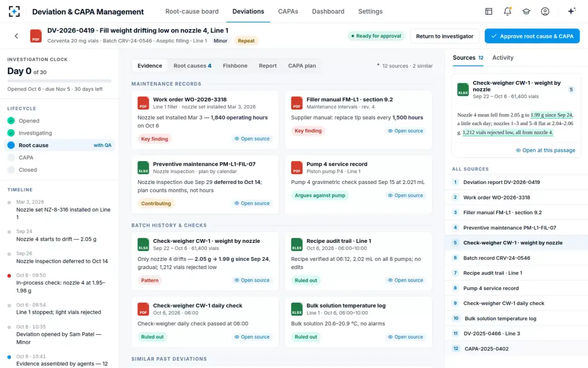Click the PDF icon next to deviation title

36,36
